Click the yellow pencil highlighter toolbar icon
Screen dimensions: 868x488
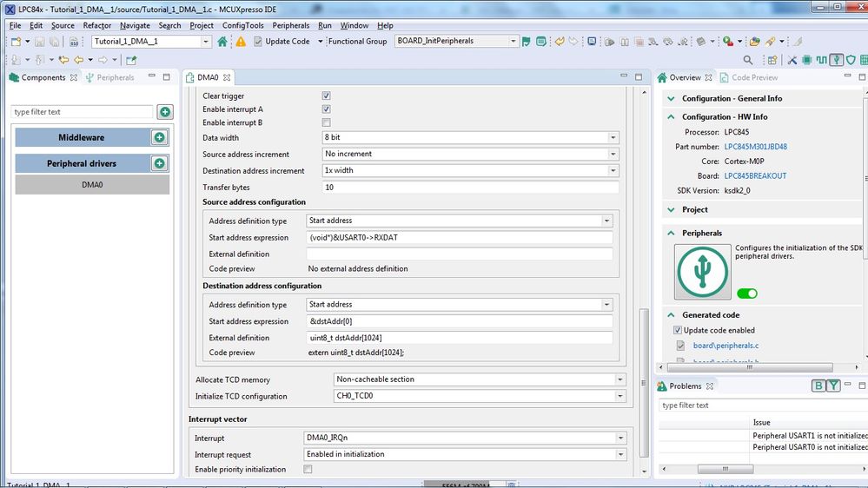coord(770,42)
